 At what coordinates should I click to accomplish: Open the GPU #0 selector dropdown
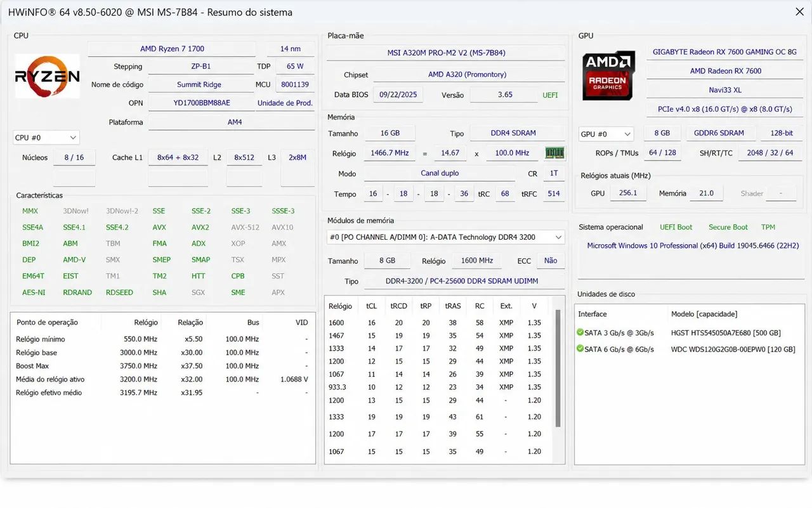pyautogui.click(x=606, y=134)
